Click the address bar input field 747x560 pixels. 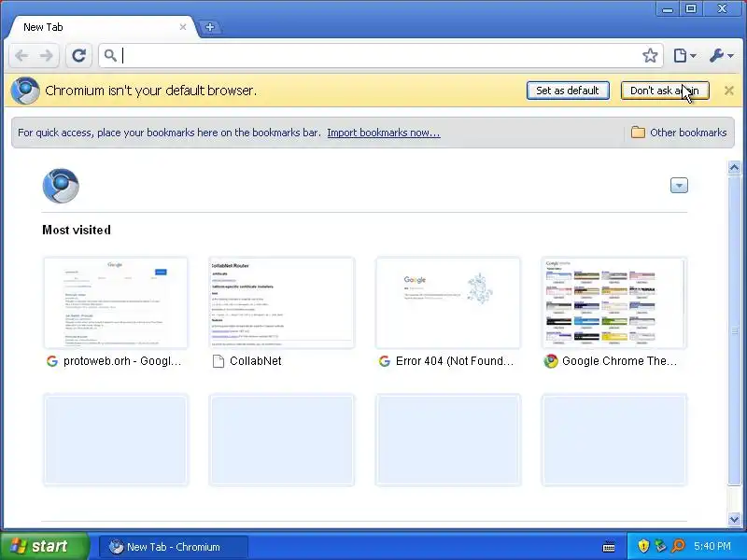(x=381, y=56)
